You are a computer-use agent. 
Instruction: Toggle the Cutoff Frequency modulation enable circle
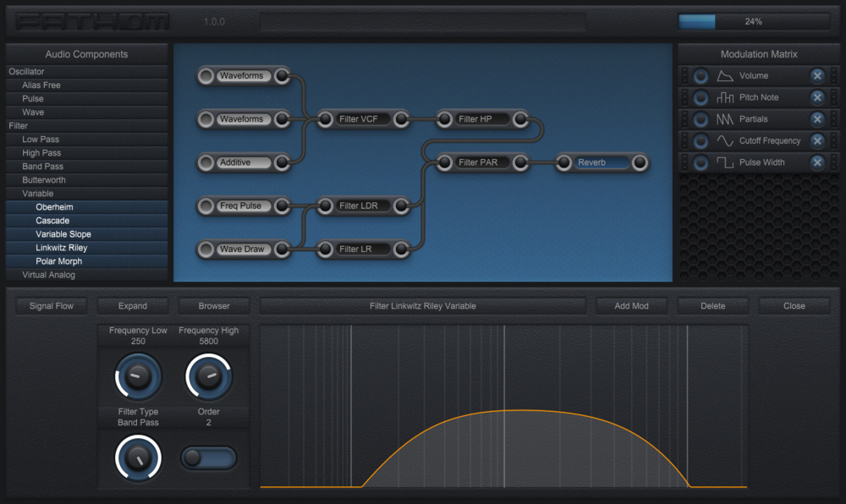pos(700,140)
